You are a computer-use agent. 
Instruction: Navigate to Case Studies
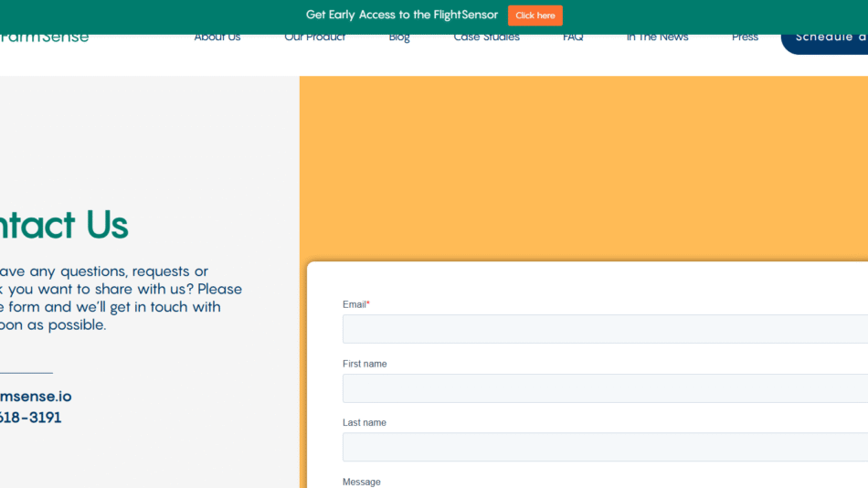pyautogui.click(x=486, y=37)
